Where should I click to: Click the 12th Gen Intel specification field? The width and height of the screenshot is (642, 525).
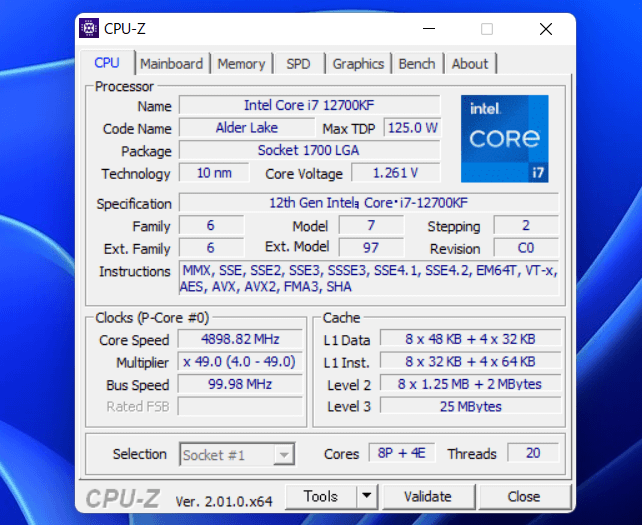pyautogui.click(x=369, y=203)
